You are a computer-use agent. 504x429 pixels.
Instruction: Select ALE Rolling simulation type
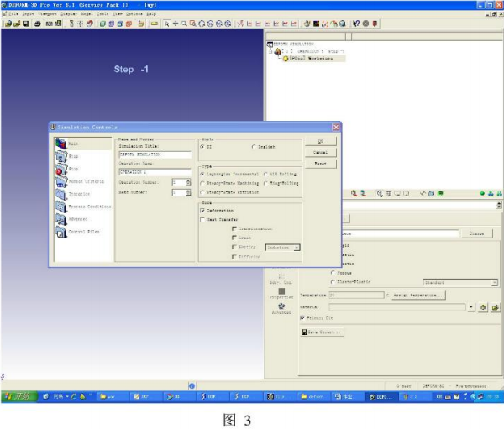(265, 174)
